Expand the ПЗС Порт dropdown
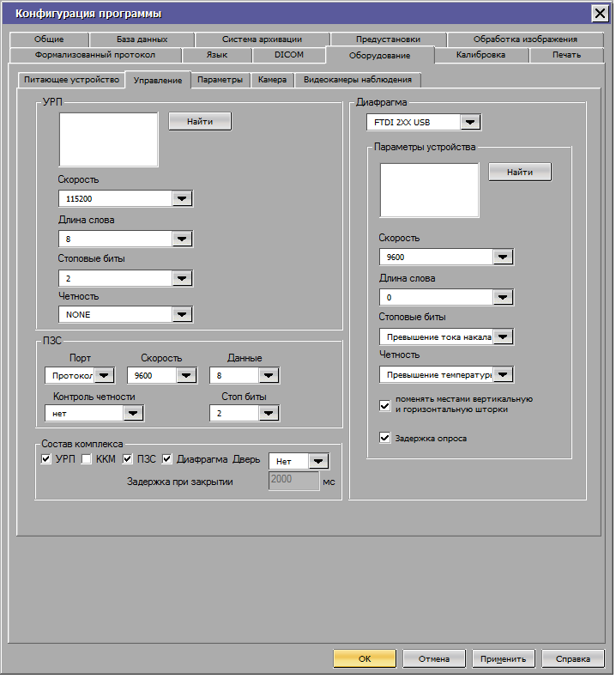The image size is (616, 679). [104, 376]
